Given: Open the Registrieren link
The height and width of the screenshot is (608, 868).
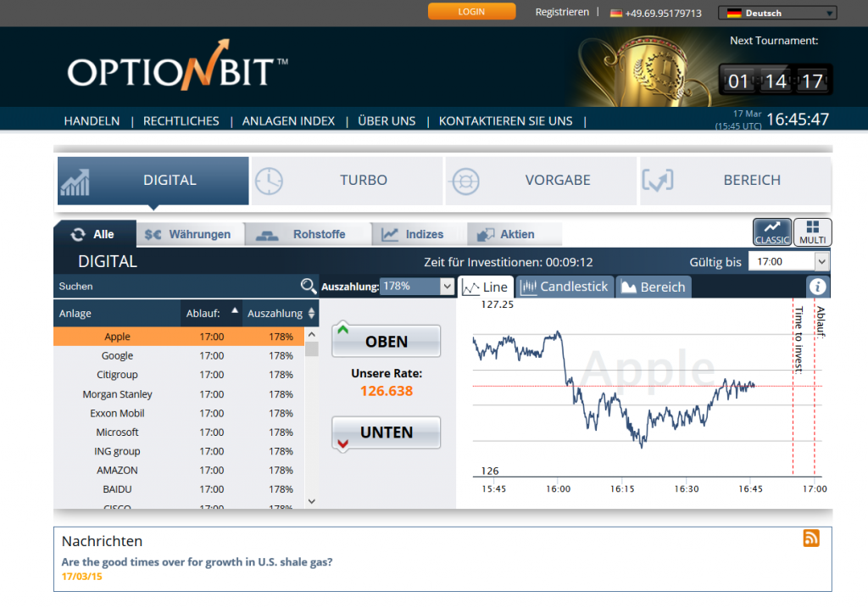Looking at the screenshot, I should (x=562, y=12).
